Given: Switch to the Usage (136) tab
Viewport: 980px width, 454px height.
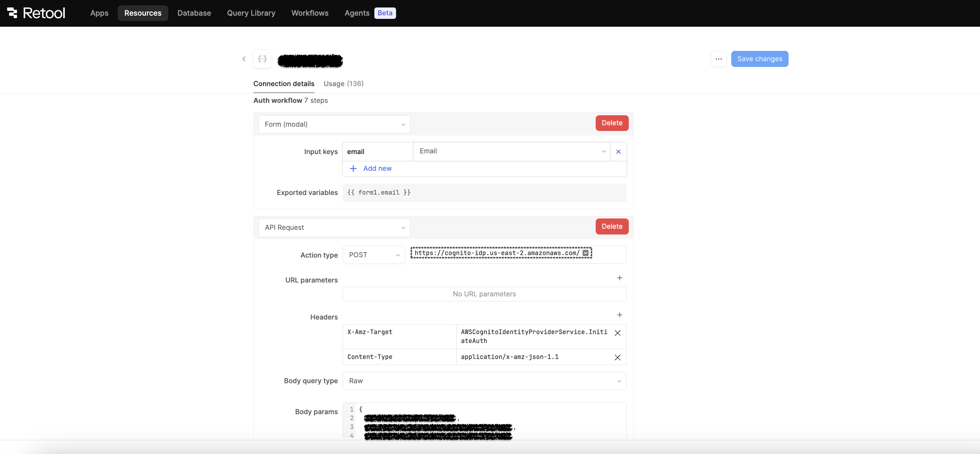Looking at the screenshot, I should [343, 84].
